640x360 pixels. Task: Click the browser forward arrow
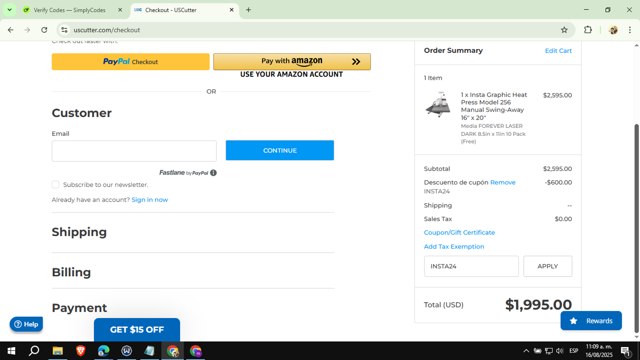[x=27, y=30]
